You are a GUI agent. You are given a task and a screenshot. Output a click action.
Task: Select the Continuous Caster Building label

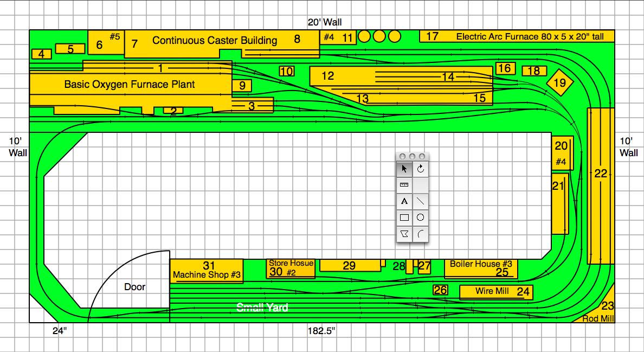(x=215, y=40)
